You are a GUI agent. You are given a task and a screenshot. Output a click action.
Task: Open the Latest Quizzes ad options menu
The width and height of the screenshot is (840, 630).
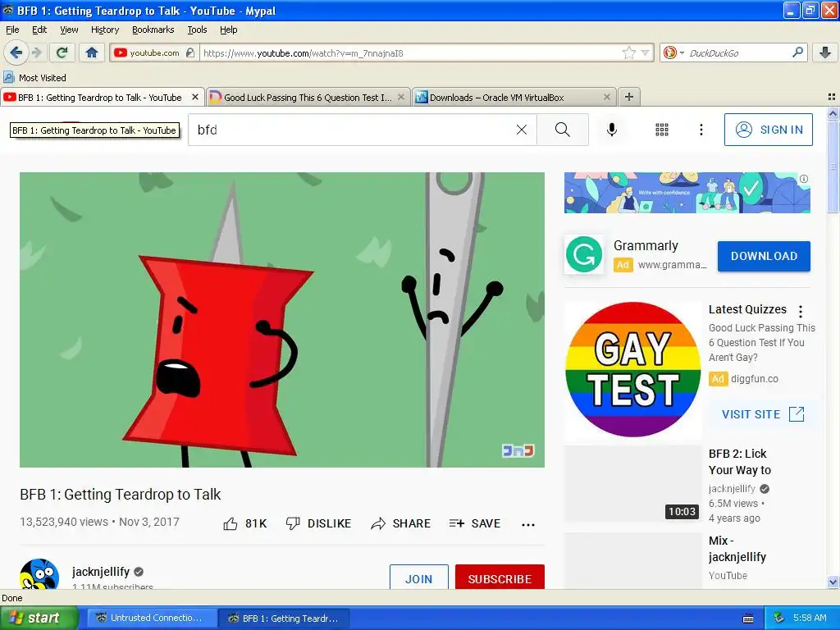[x=801, y=311]
